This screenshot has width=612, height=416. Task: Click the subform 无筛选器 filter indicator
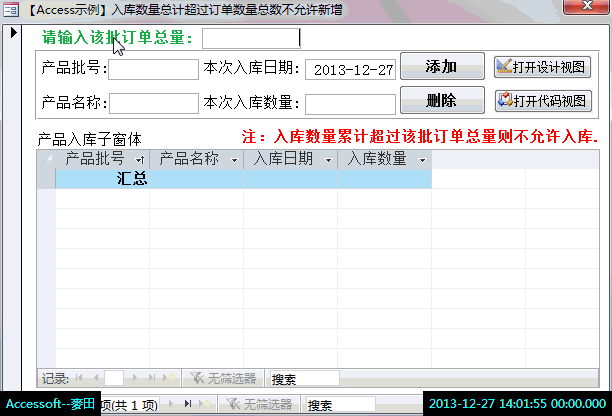223,378
